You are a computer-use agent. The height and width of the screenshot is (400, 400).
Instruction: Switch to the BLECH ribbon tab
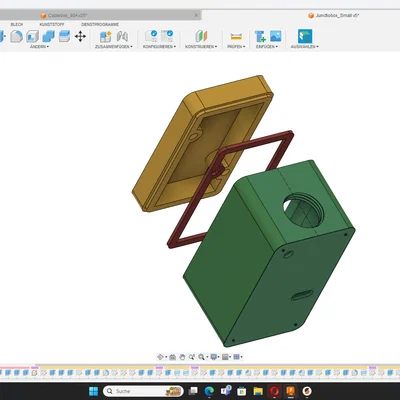click(17, 24)
